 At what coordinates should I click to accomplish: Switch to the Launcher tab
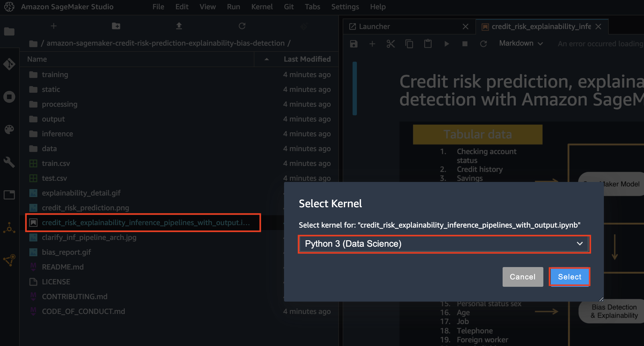374,27
